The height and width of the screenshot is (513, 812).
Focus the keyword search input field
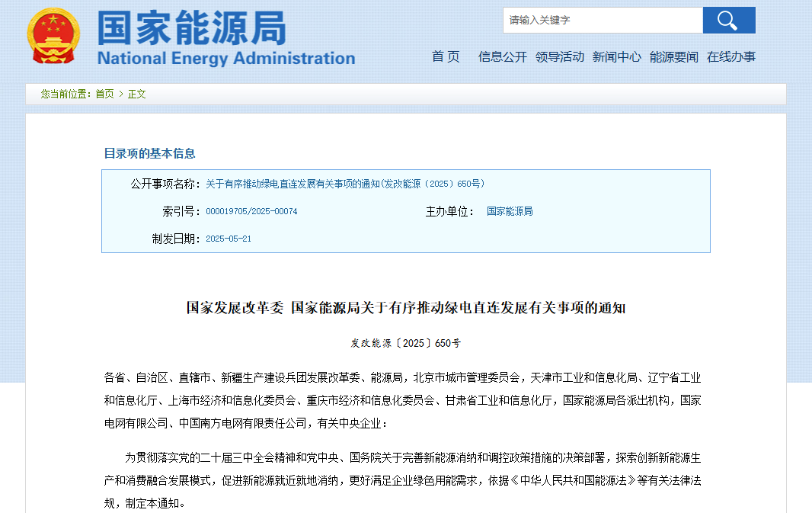pyautogui.click(x=602, y=21)
